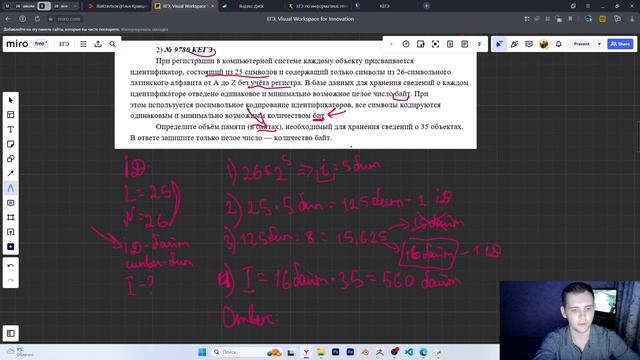Switch to the ЕГЭ по информатике tab
Image resolution: width=640 pixels, height=360 pixels.
[318, 6]
